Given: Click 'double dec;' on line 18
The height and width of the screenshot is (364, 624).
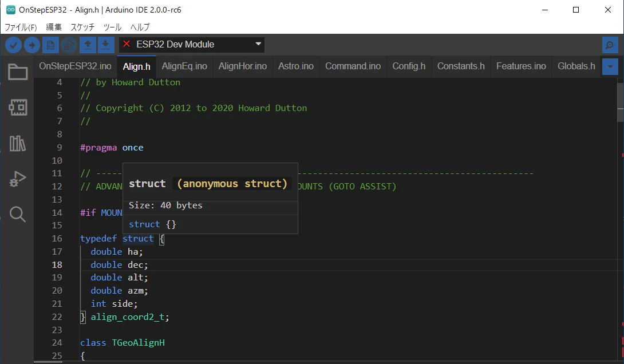Looking at the screenshot, I should [x=120, y=265].
